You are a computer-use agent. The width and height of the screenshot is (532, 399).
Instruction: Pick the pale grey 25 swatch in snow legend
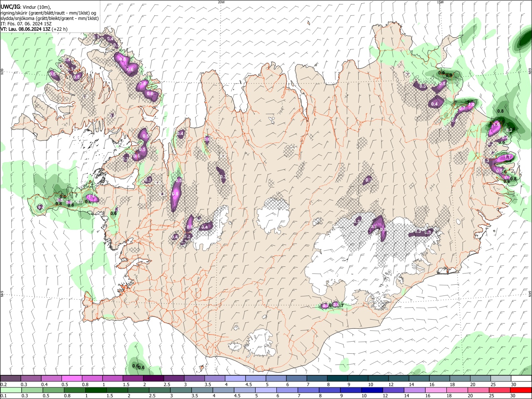[x=501, y=379]
